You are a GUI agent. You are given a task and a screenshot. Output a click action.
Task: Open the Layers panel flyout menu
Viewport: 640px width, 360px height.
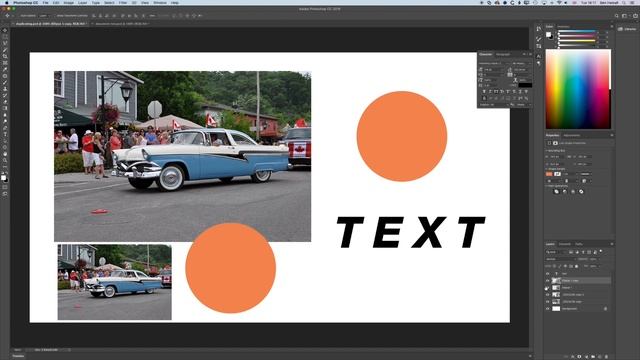click(611, 244)
